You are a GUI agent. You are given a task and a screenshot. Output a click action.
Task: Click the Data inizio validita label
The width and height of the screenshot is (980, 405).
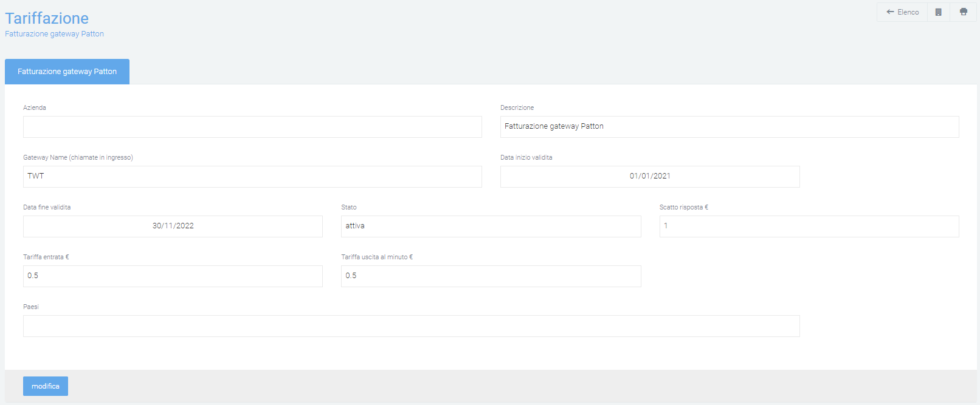click(x=526, y=157)
